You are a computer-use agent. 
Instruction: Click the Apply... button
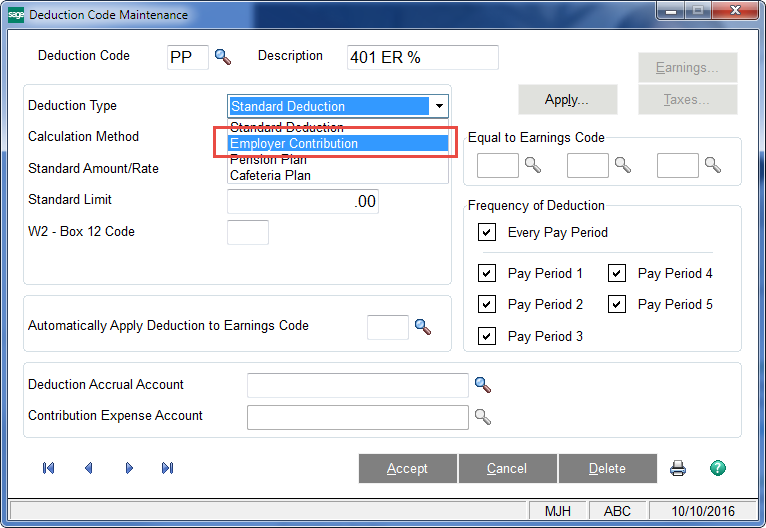[x=567, y=100]
